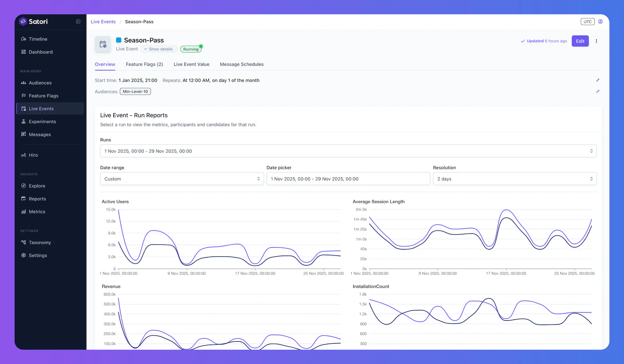624x364 pixels.
Task: Click the Season-Pass calendar event icon
Action: pos(103,44)
